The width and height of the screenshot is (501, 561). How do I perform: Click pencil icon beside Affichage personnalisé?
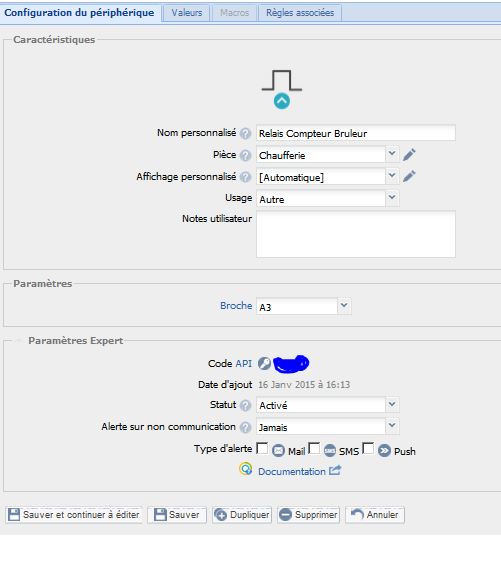[x=409, y=176]
